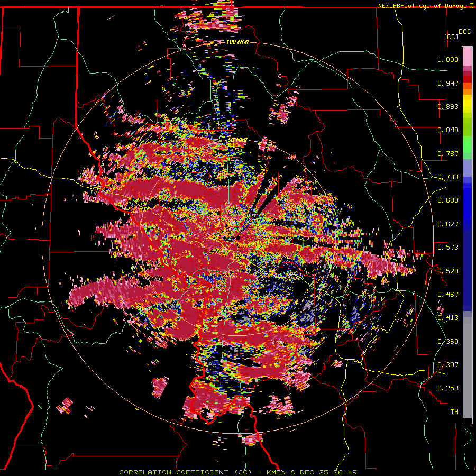476x476 pixels.
Task: Pick the bright green segment of the color bar
Action: coord(467,144)
